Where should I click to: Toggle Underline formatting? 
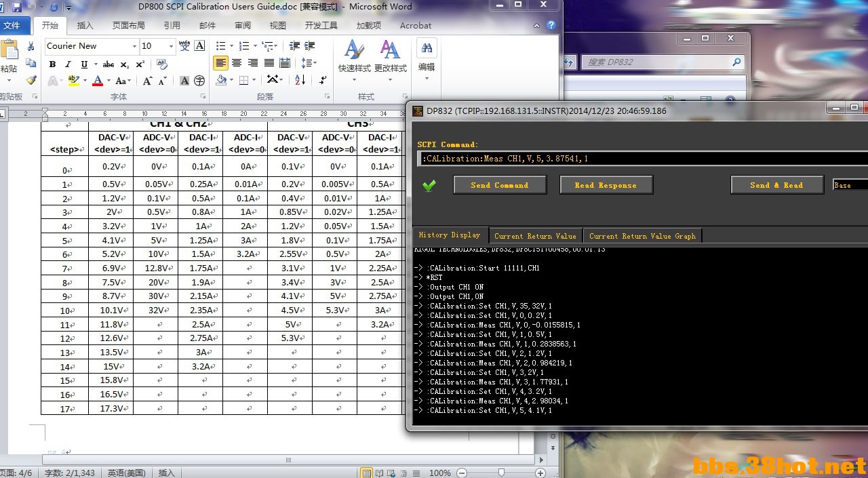pos(84,64)
